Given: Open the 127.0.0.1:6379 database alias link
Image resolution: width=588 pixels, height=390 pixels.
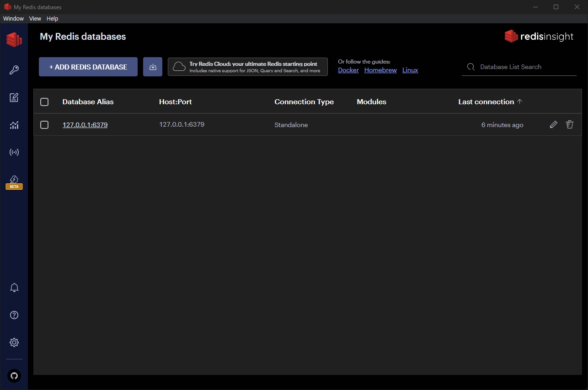Looking at the screenshot, I should point(85,125).
